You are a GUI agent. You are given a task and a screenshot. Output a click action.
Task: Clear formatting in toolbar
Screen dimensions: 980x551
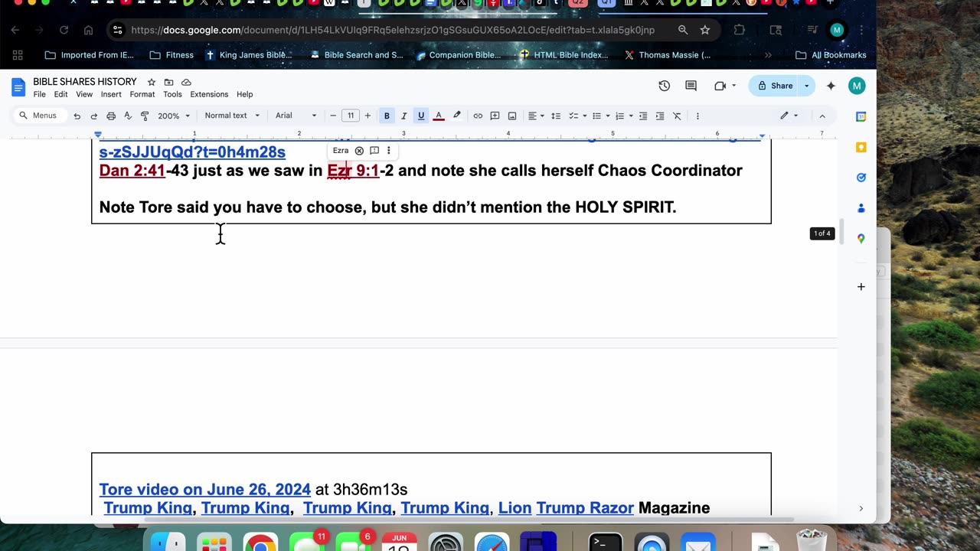point(677,116)
